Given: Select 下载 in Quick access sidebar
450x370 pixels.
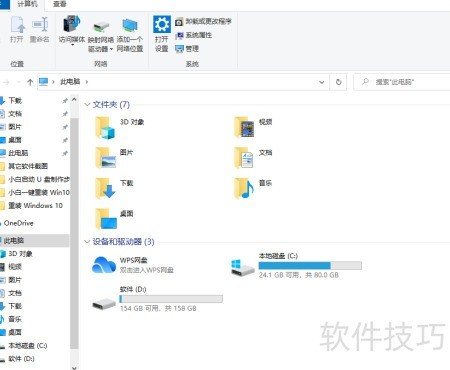Looking at the screenshot, I should [15, 100].
